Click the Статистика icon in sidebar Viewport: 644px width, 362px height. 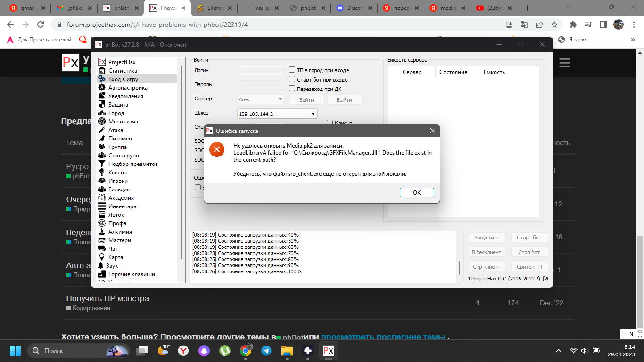click(101, 71)
